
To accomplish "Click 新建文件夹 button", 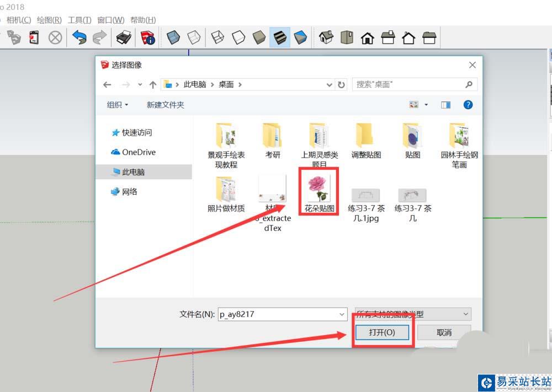I will click(166, 105).
